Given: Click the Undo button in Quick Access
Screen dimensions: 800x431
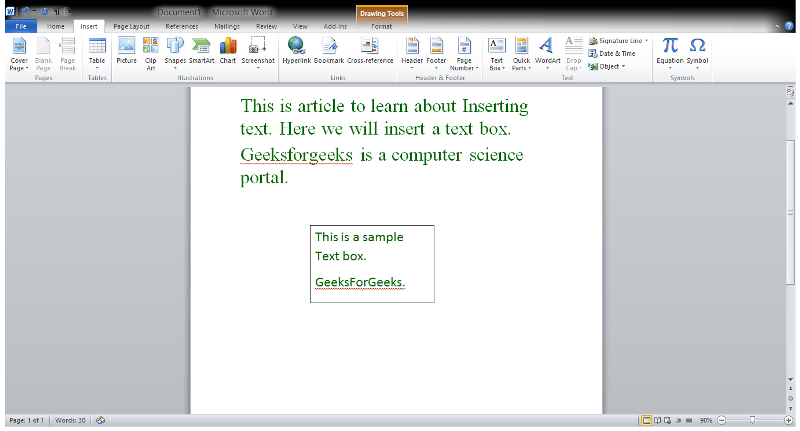Looking at the screenshot, I should (26, 11).
